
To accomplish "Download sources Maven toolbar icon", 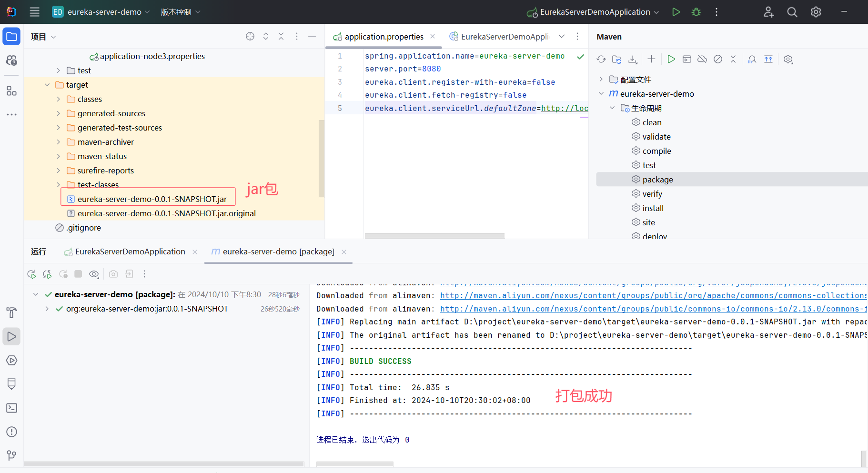I will (x=633, y=59).
